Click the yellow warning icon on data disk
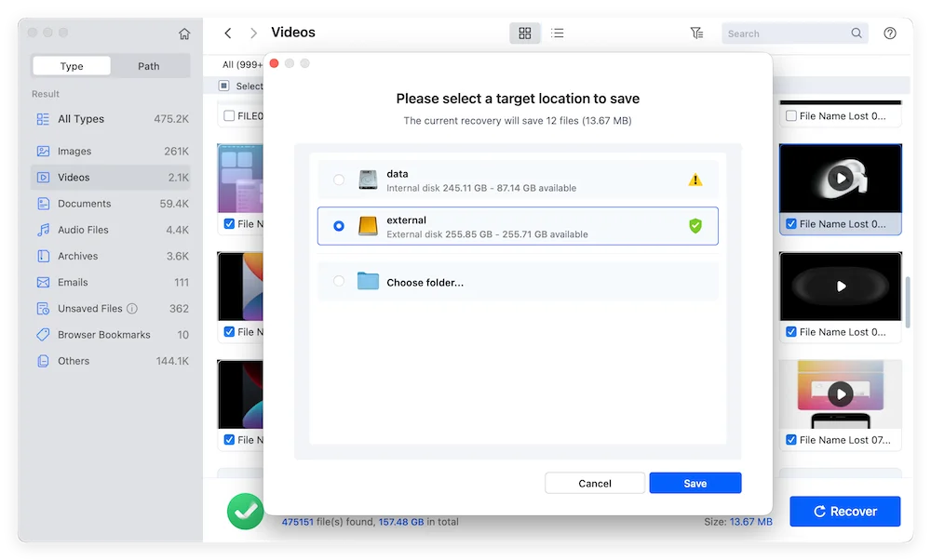 click(x=695, y=180)
